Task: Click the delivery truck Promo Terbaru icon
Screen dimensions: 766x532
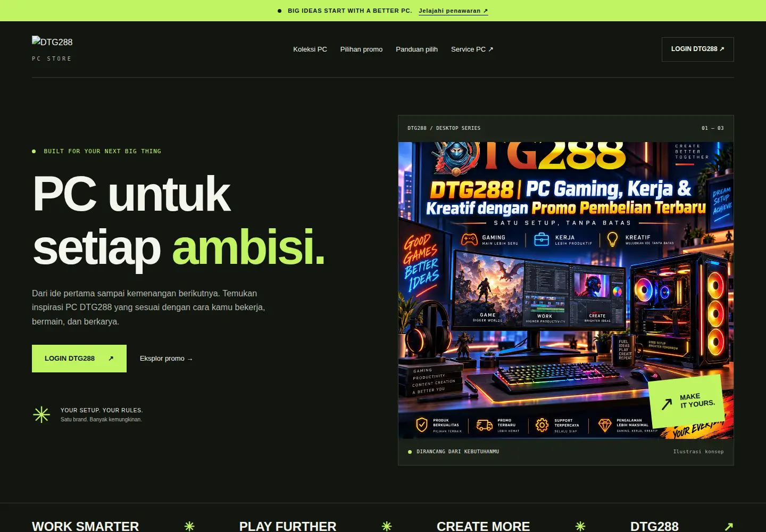Action: tap(484, 425)
